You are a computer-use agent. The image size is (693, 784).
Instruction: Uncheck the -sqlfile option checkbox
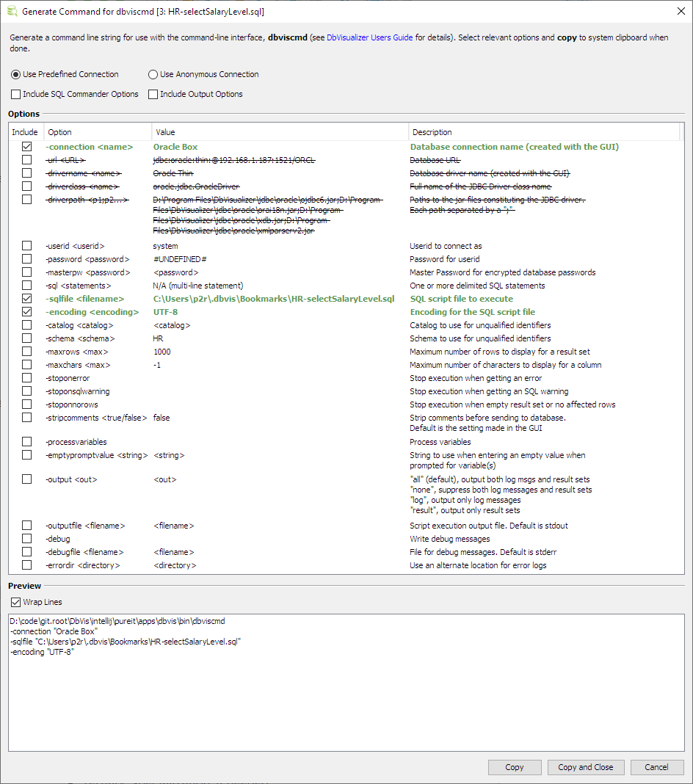[27, 299]
